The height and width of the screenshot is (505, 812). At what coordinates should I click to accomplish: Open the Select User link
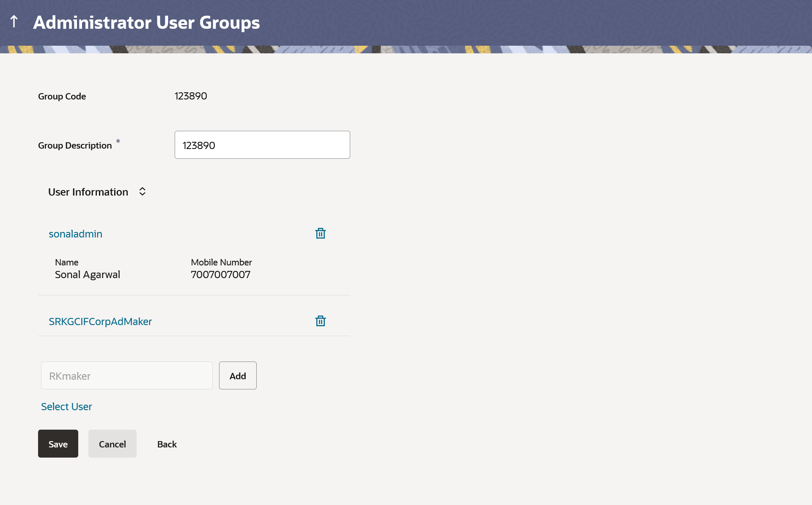click(66, 407)
